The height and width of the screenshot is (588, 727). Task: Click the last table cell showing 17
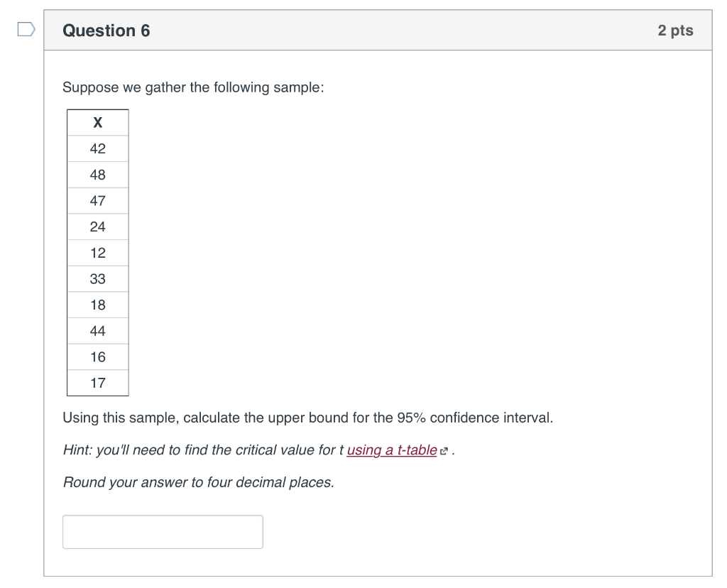pos(97,383)
